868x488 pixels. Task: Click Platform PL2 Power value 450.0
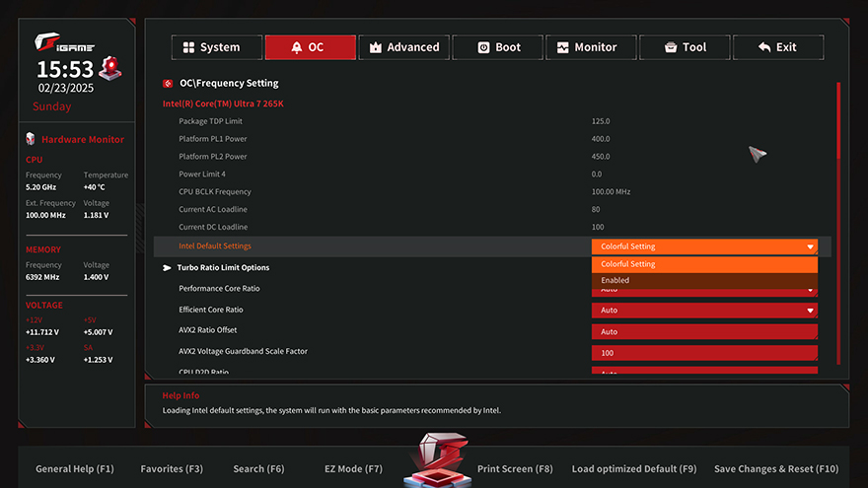(601, 157)
